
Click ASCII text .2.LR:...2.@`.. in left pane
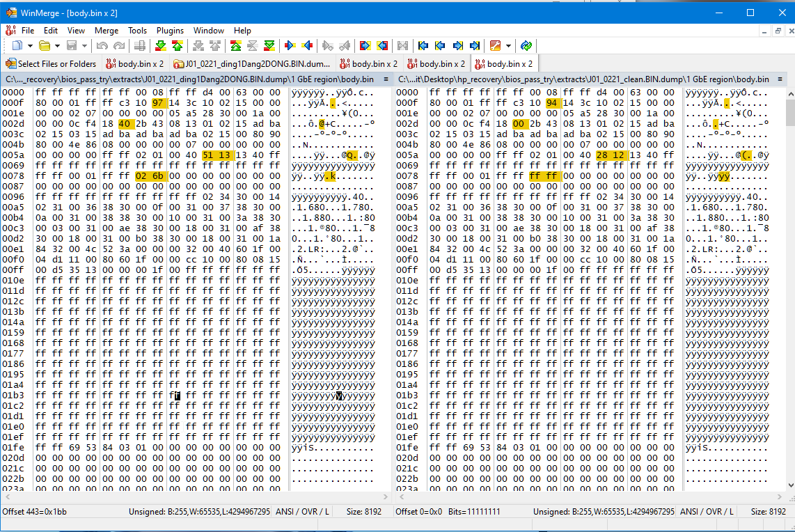tap(333, 249)
